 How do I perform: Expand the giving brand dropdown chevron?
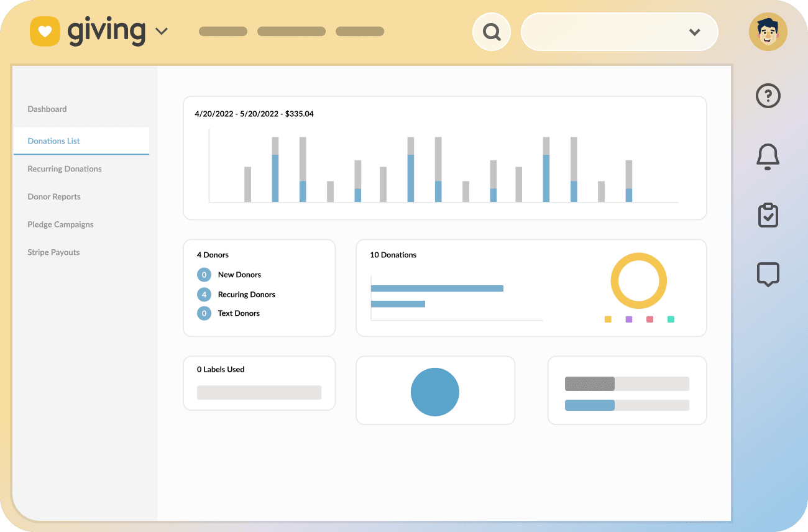coord(162,31)
